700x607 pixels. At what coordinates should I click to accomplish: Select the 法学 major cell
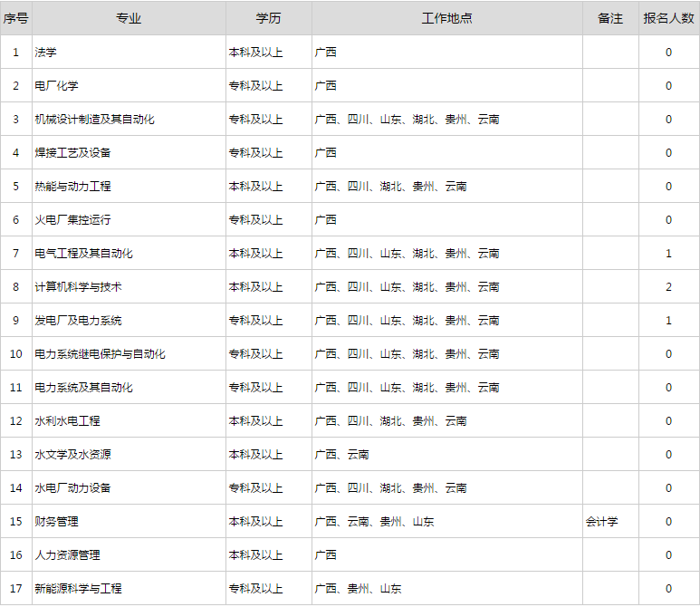[45, 53]
